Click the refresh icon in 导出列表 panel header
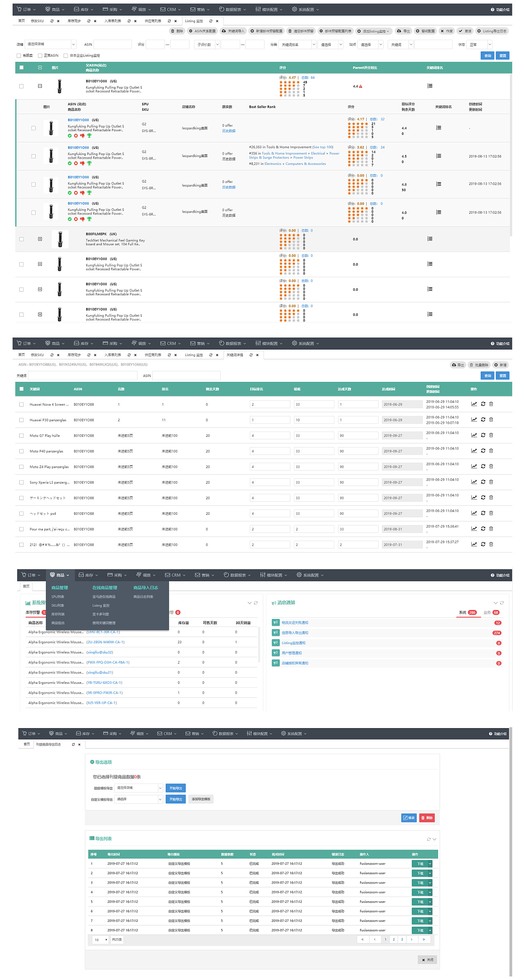Viewport: 525px width, 980px height. [429, 839]
